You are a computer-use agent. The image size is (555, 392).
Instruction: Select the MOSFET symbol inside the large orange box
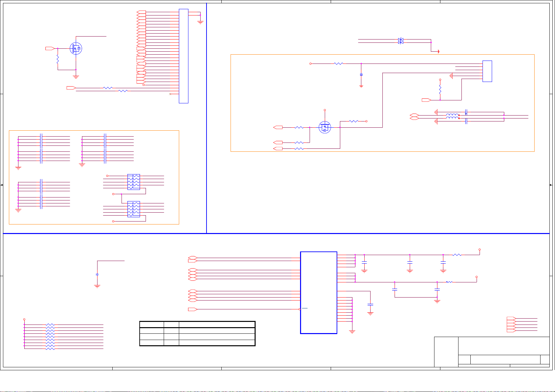(325, 127)
